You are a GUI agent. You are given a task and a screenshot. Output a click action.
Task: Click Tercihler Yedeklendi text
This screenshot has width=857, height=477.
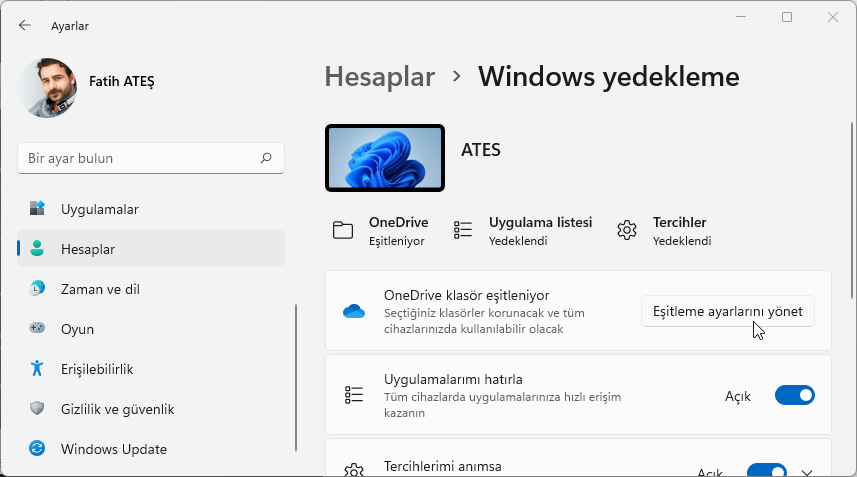682,241
